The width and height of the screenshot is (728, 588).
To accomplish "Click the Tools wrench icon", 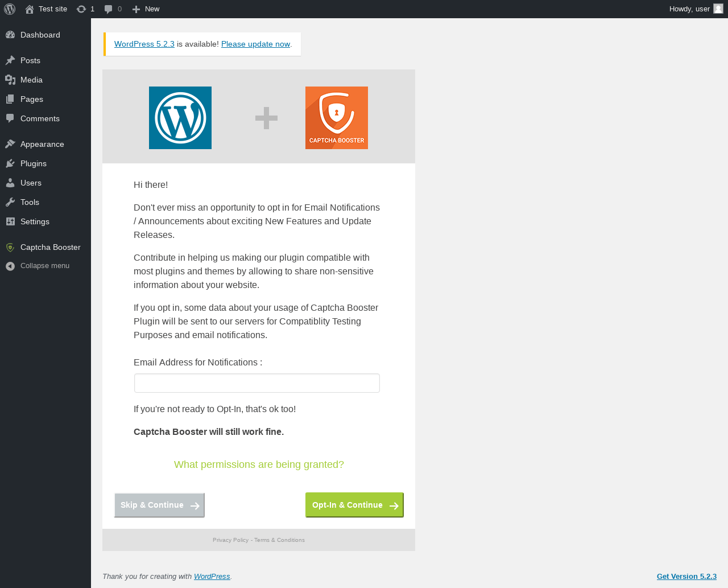I will coord(10,202).
